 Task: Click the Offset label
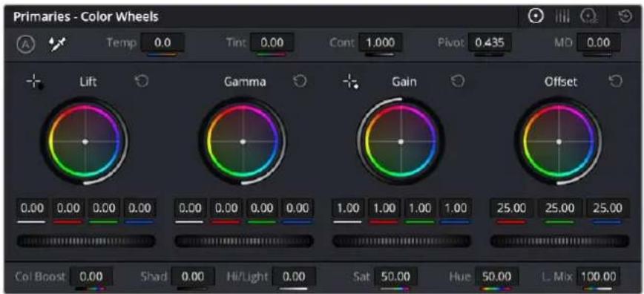tap(561, 82)
